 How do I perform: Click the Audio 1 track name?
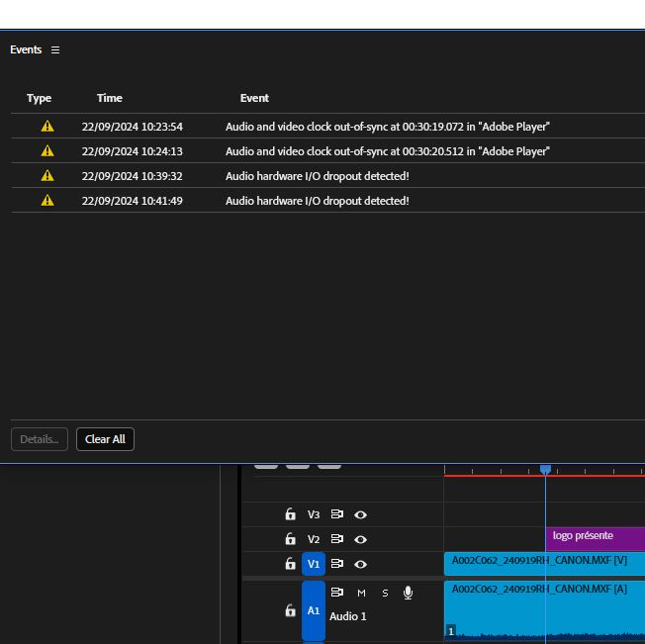pos(347,616)
